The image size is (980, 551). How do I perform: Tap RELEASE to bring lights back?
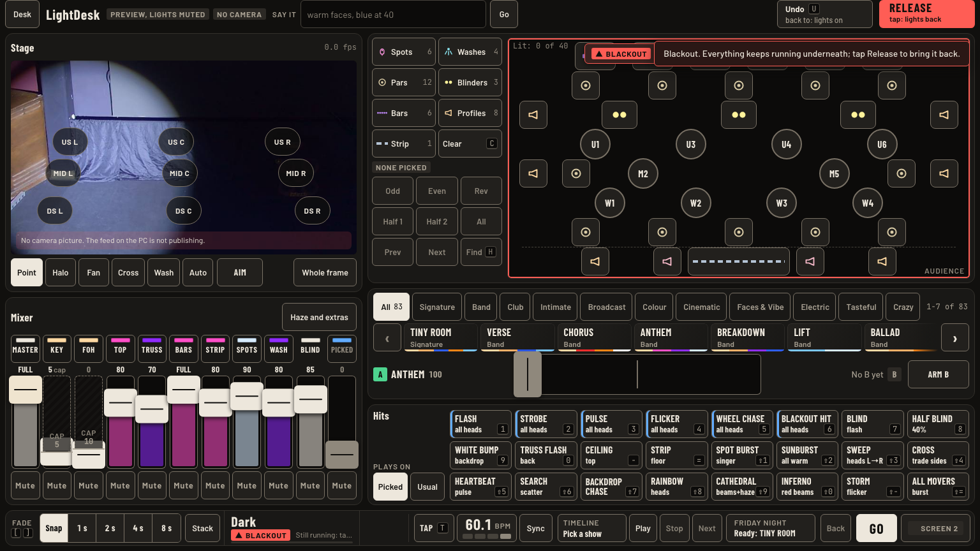(927, 14)
